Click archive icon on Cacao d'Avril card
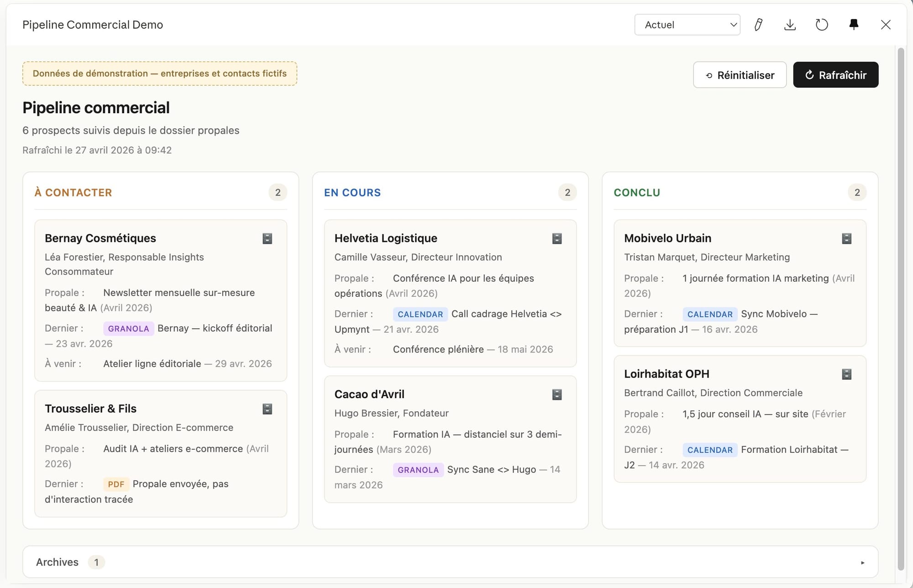The image size is (913, 588). pos(557,394)
